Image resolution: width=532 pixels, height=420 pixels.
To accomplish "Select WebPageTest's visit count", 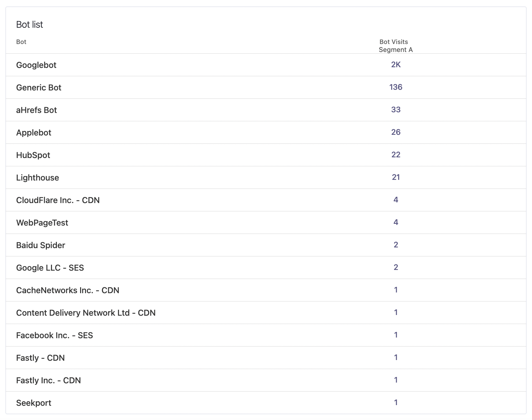I will pyautogui.click(x=396, y=222).
